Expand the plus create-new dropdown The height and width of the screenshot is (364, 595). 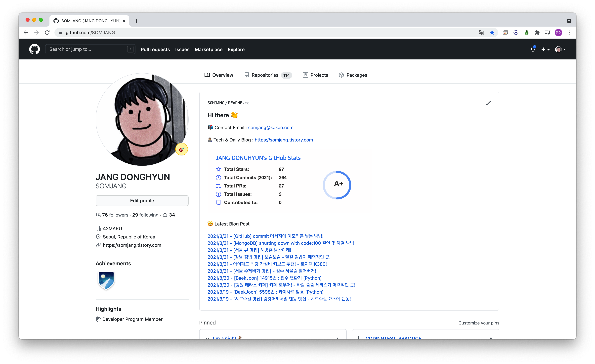pyautogui.click(x=545, y=49)
